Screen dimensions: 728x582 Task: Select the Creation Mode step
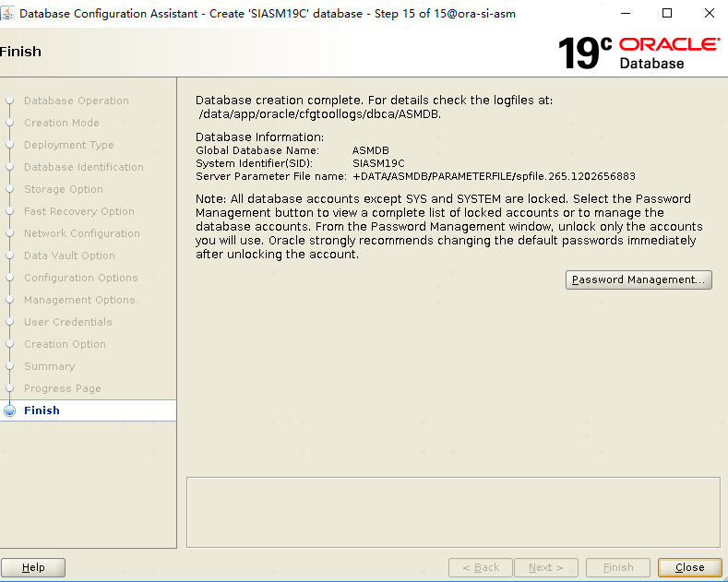(62, 123)
